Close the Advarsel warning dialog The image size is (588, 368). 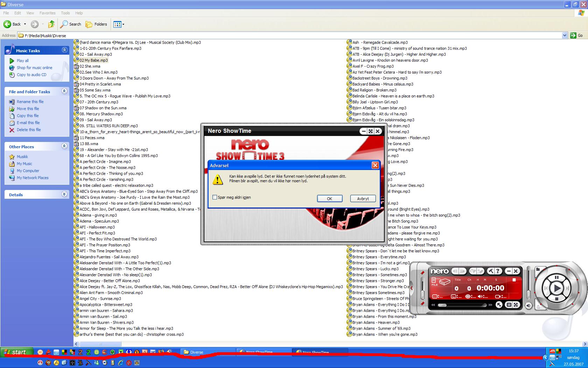point(375,165)
